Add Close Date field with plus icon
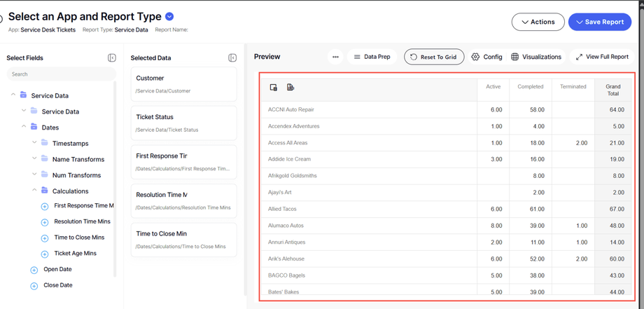Image resolution: width=644 pixels, height=309 pixels. click(x=34, y=286)
